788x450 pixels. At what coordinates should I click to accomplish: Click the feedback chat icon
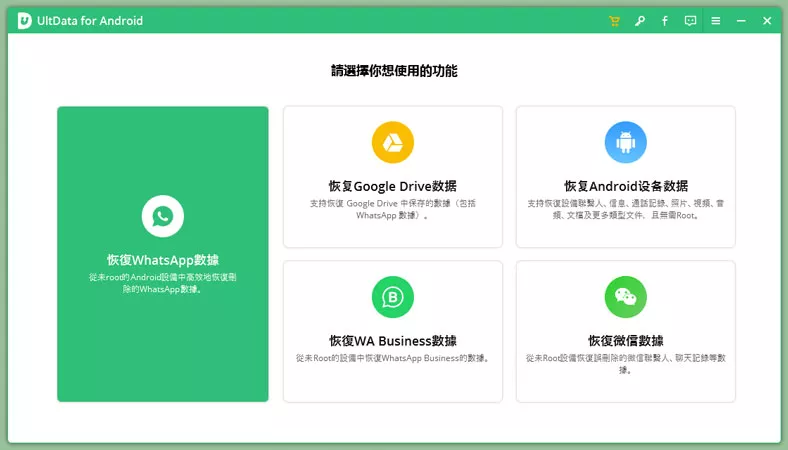tap(691, 21)
